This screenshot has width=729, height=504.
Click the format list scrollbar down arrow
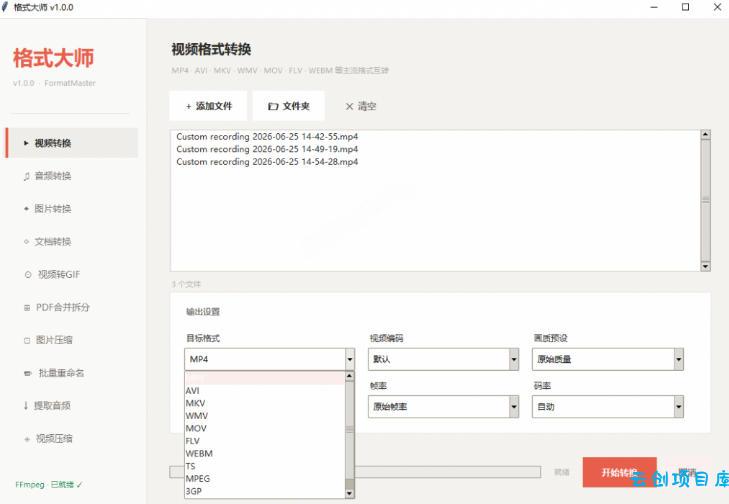[x=350, y=493]
